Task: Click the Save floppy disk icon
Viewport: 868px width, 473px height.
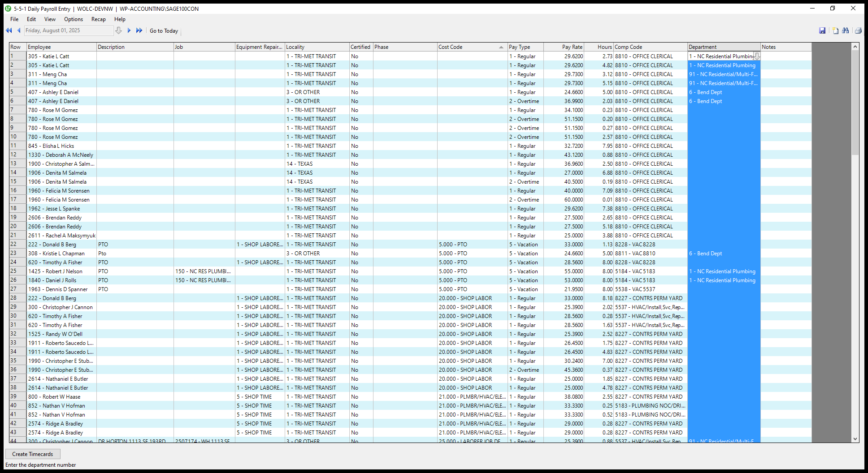Action: tap(822, 30)
